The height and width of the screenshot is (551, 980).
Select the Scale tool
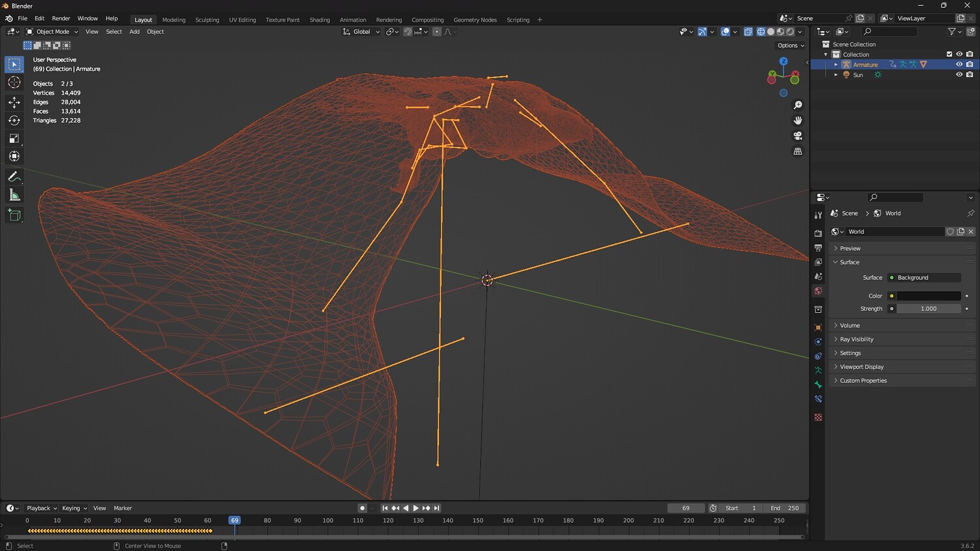14,138
